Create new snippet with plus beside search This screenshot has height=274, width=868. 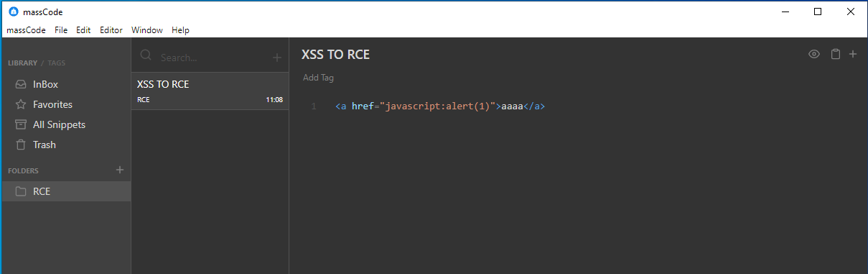(277, 58)
